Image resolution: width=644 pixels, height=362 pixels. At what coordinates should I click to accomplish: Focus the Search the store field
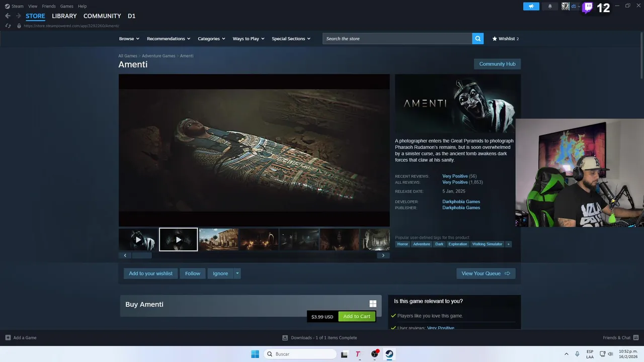(397, 39)
